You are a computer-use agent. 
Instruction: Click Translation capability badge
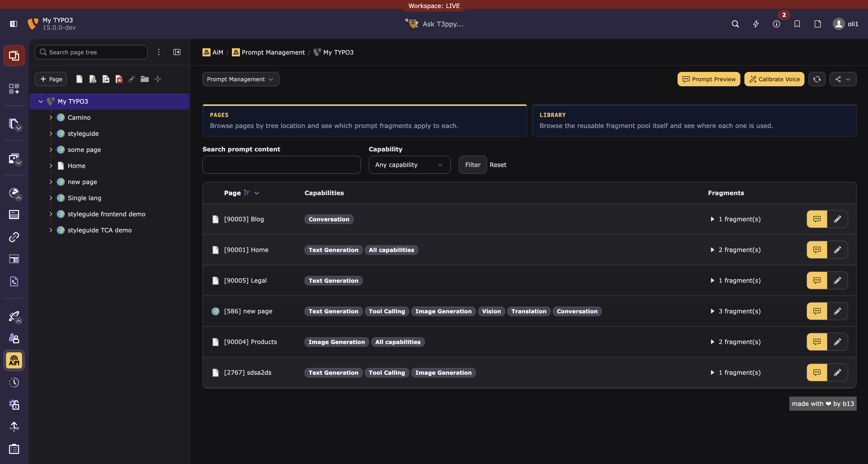tap(529, 311)
